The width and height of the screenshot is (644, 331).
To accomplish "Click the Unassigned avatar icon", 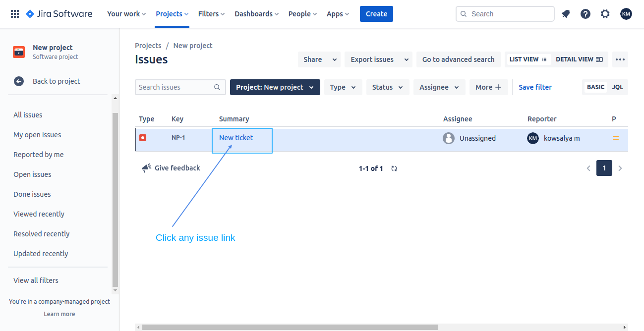I will click(449, 138).
